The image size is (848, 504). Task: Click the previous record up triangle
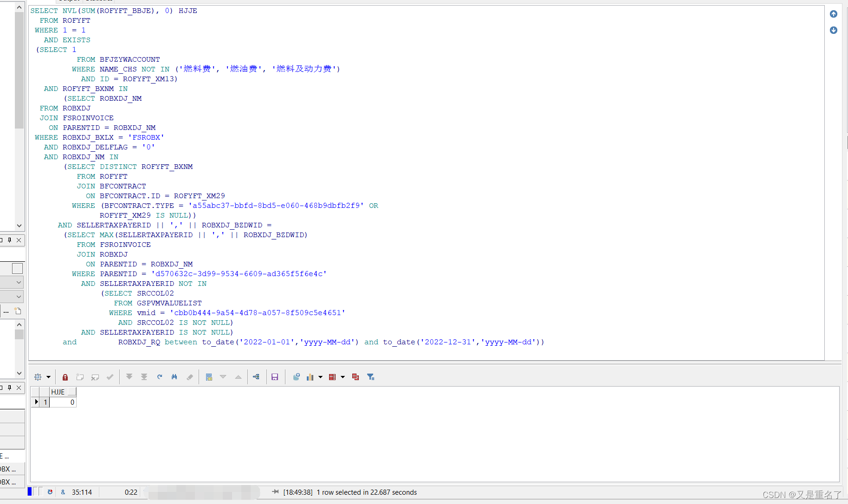tap(238, 377)
